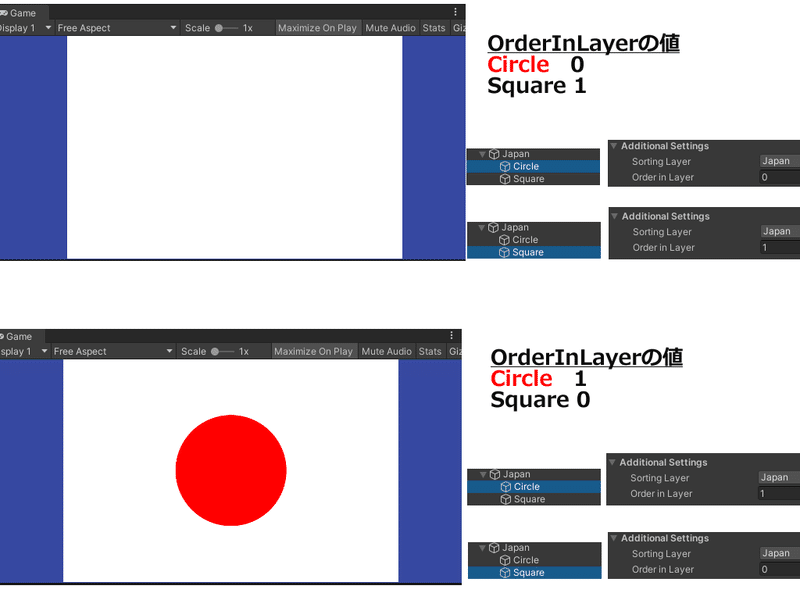
Task: Select Game tab of the white-only Game view
Action: 23,13
